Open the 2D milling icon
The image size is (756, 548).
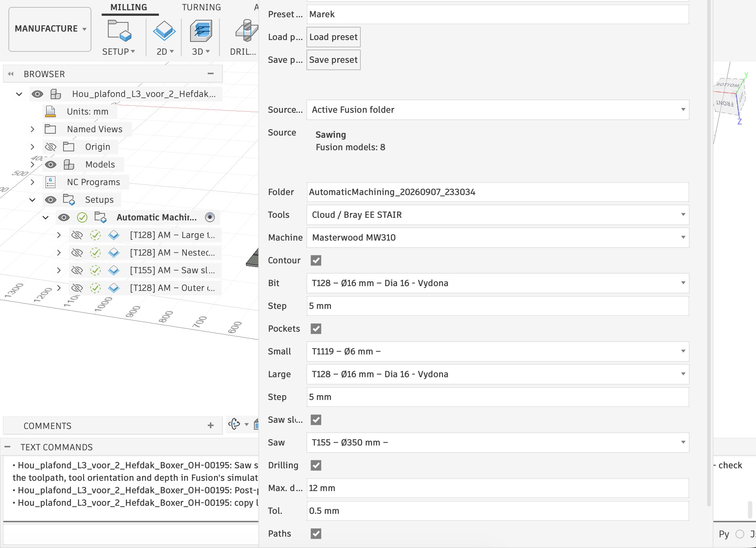164,31
